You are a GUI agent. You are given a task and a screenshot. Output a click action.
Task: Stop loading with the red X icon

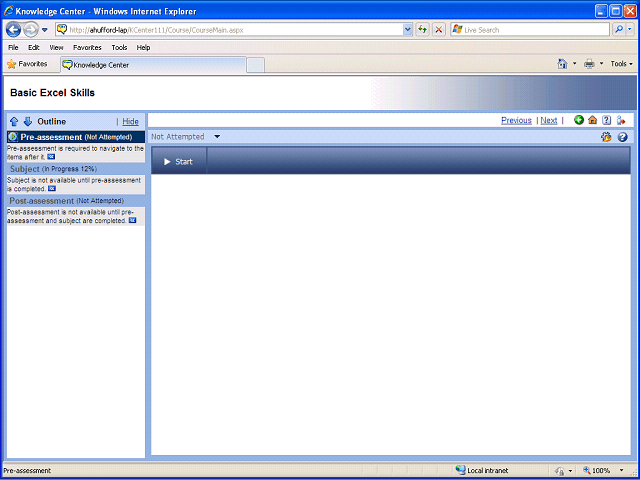(x=439, y=29)
